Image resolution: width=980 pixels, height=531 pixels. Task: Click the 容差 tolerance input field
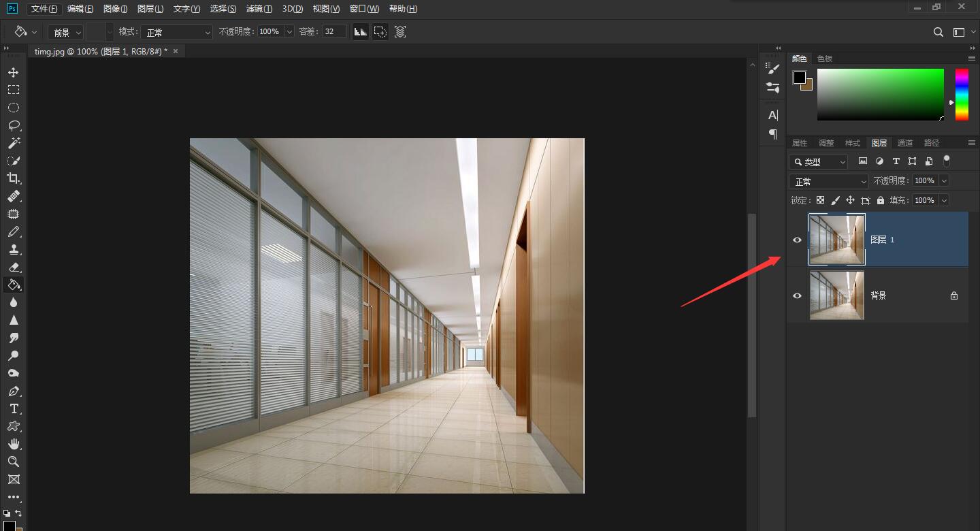[x=334, y=32]
